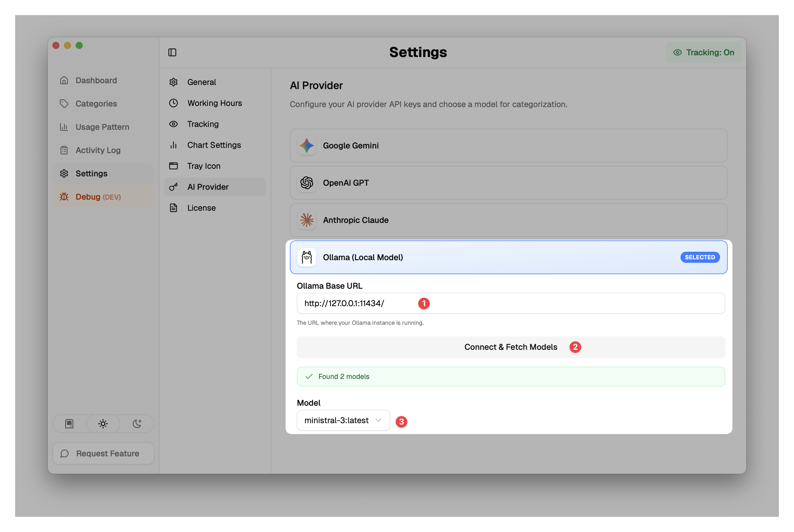The height and width of the screenshot is (532, 794).
Task: Open Working Hours settings tab
Action: tap(215, 103)
